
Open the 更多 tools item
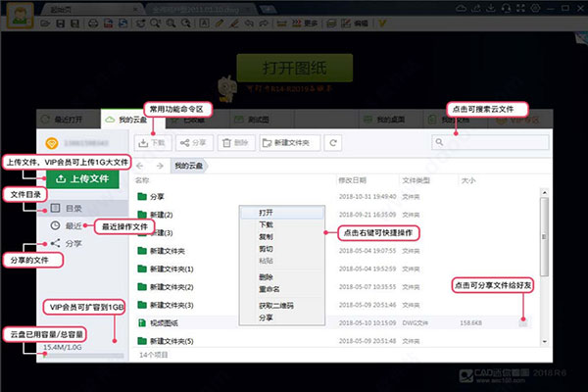(305, 24)
